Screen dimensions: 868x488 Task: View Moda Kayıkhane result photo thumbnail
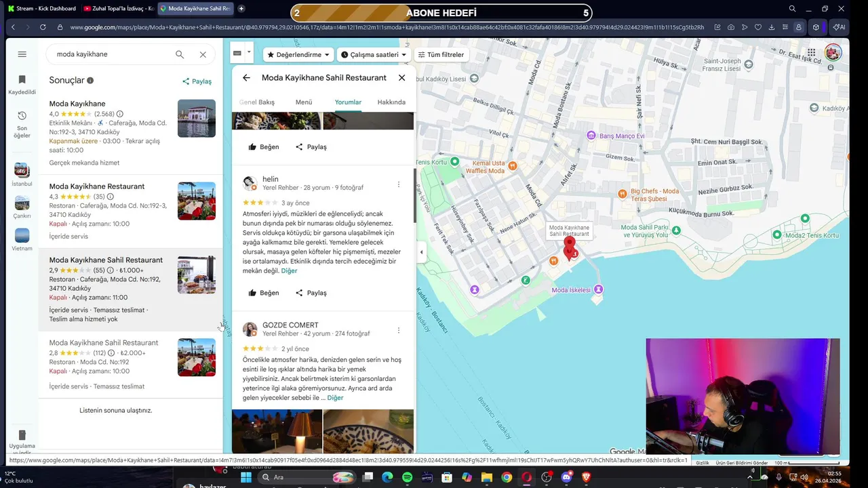click(197, 119)
